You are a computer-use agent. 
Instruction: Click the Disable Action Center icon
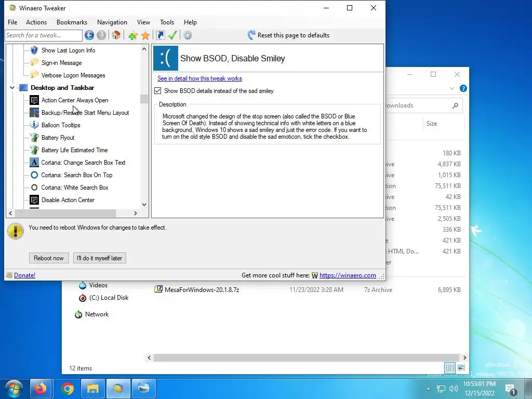(x=34, y=200)
